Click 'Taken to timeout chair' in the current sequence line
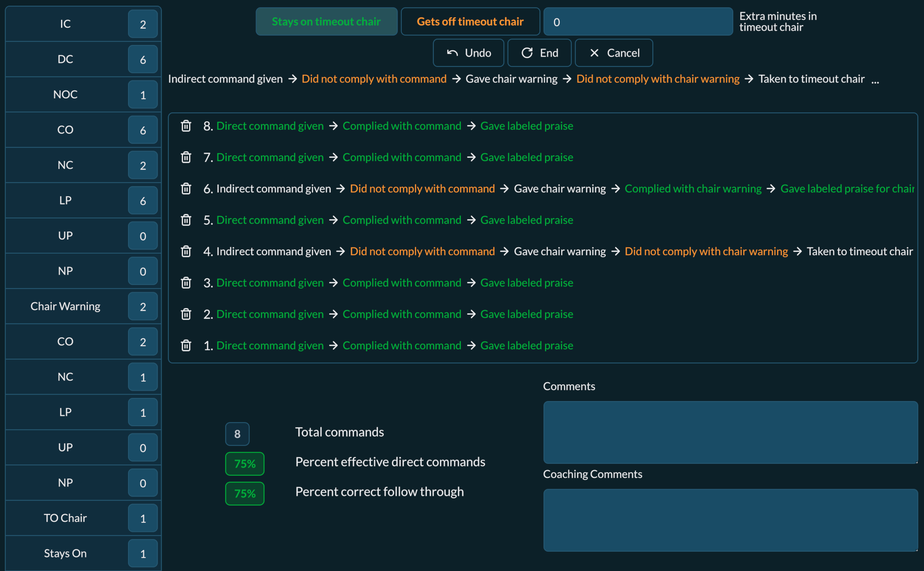Screen dimensions: 924x571 [812, 79]
